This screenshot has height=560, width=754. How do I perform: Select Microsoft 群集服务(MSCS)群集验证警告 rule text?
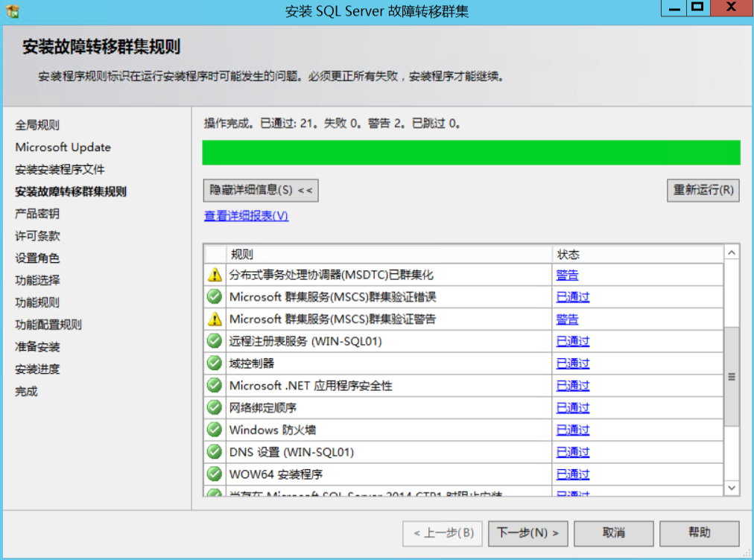(333, 319)
